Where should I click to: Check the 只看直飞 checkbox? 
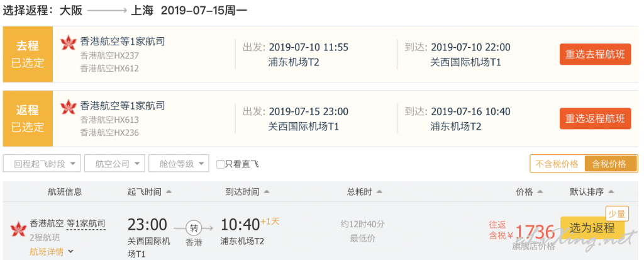click(x=221, y=164)
